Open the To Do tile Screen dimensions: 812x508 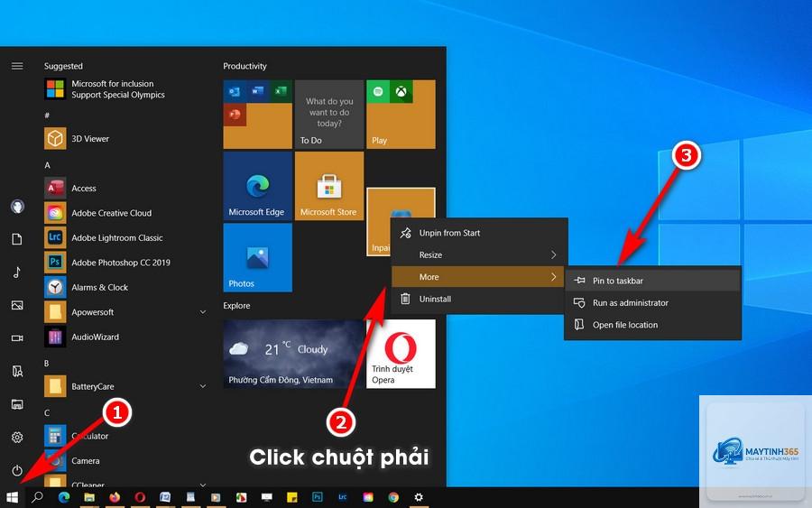pos(328,115)
